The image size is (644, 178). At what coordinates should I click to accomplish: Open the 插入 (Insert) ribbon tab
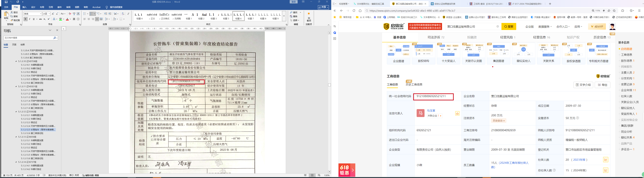point(25,7)
